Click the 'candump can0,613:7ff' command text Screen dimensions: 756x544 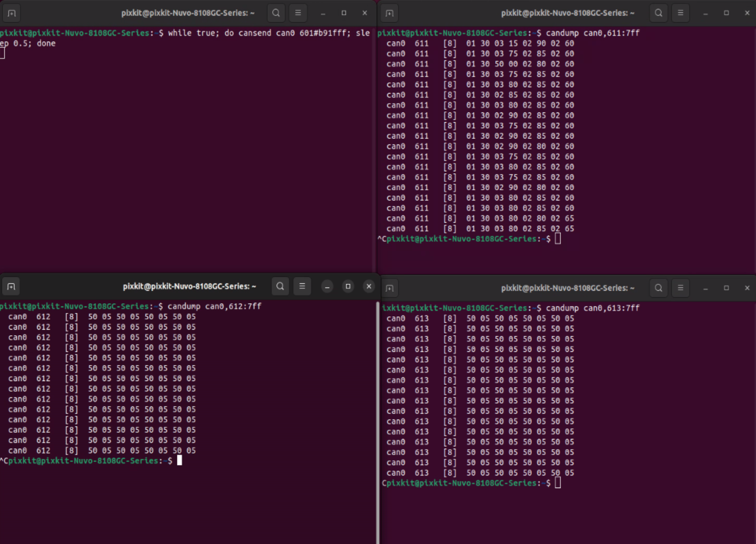pos(592,308)
